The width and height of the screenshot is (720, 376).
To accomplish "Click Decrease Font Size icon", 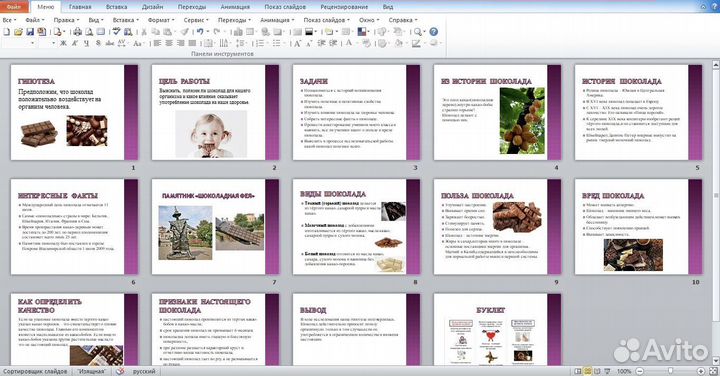I will (x=309, y=43).
